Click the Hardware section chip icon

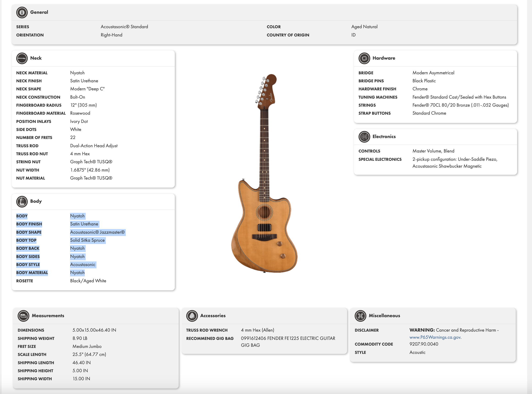coord(364,58)
